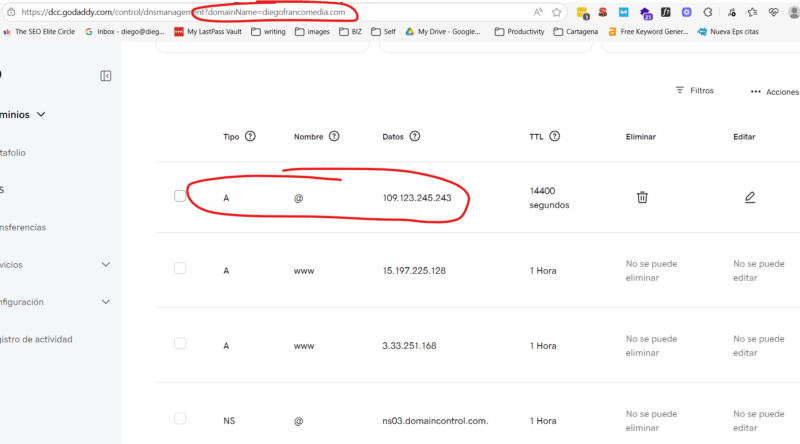Open the Cartagena bookmarks folder
The height and width of the screenshot is (444, 800).
coord(576,32)
